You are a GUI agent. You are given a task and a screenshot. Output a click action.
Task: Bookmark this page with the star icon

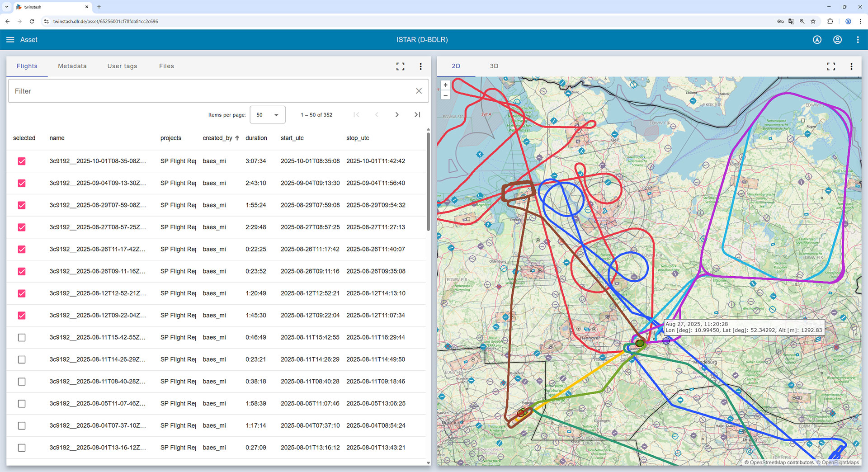coord(813,21)
